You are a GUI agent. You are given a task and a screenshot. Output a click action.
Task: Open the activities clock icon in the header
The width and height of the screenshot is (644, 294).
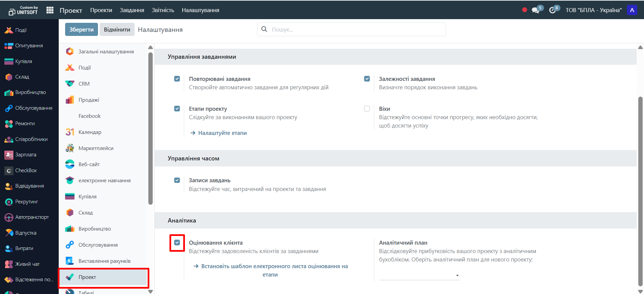(x=552, y=10)
